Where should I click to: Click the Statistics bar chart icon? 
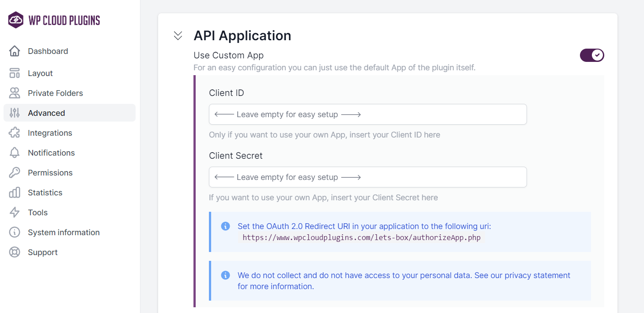tap(15, 193)
